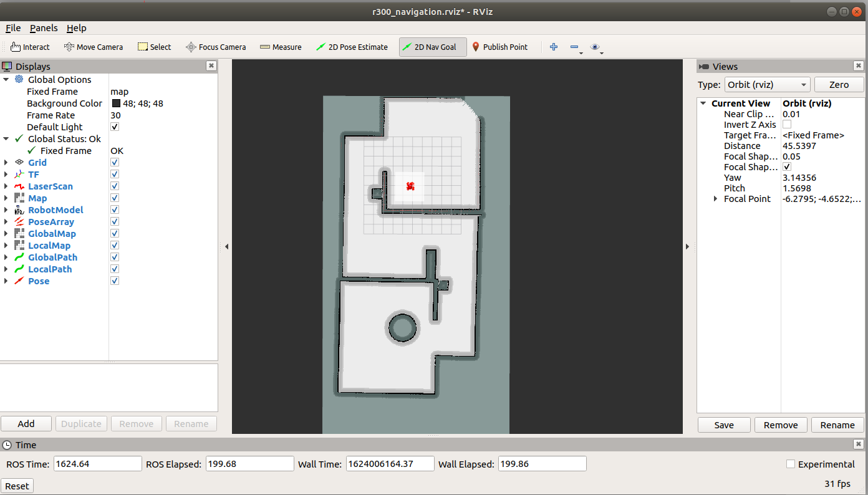Click the PoseArray display icon

19,222
